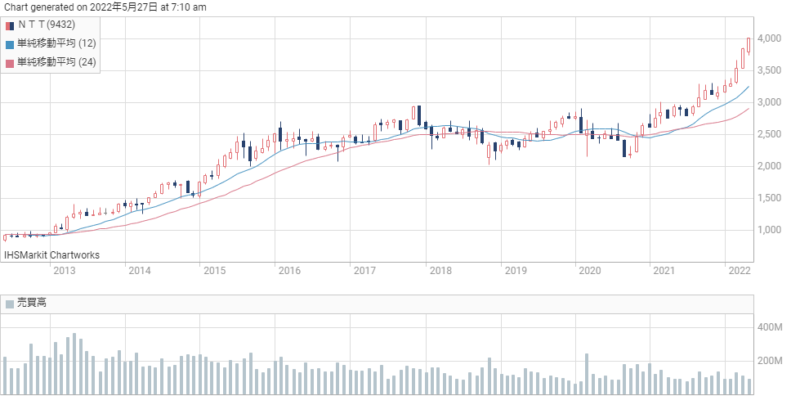Click the 1,500 price axis label
800x396 pixels.
(770, 198)
